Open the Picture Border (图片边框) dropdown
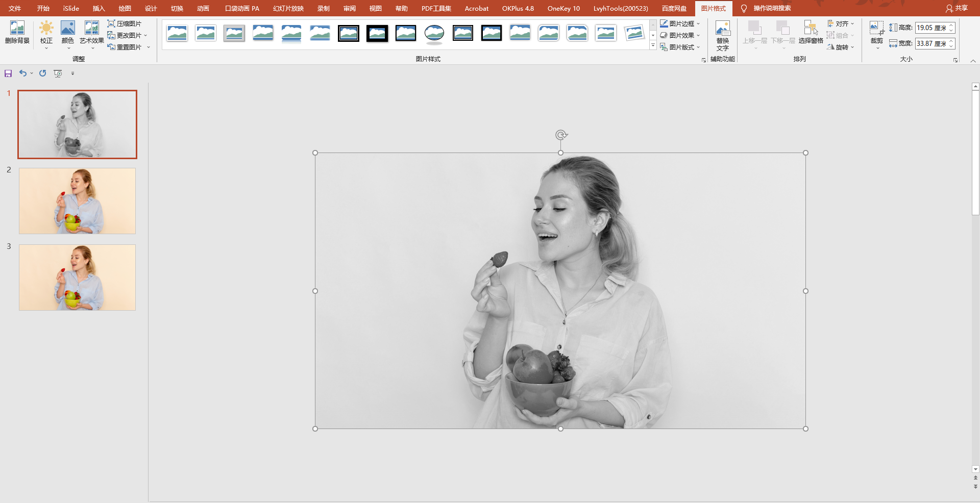The width and height of the screenshot is (980, 503). pyautogui.click(x=680, y=23)
